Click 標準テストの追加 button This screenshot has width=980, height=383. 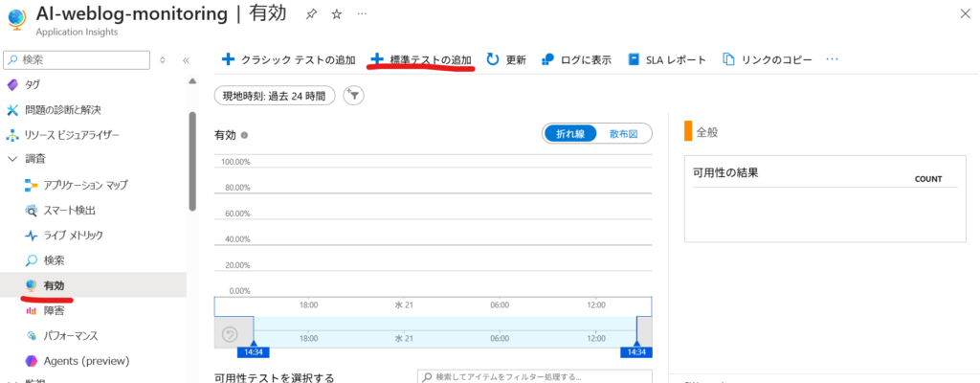click(422, 59)
